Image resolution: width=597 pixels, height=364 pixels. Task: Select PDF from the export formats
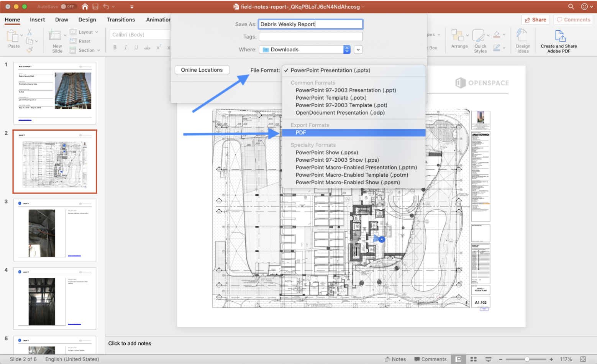[301, 133]
